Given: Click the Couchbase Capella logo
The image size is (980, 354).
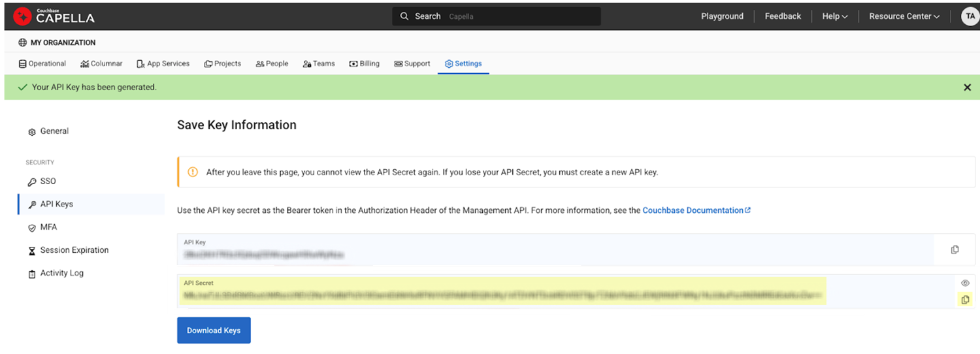Looking at the screenshot, I should point(54,16).
